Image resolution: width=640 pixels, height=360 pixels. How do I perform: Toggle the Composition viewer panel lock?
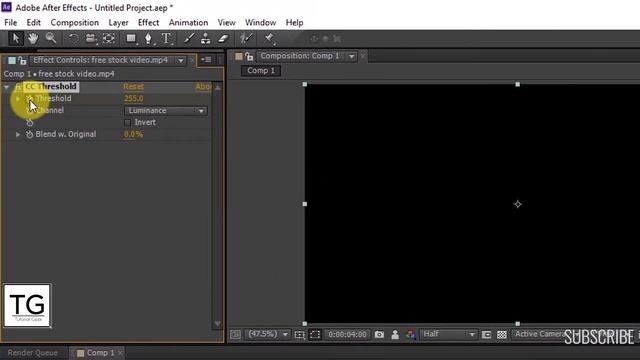(x=249, y=56)
